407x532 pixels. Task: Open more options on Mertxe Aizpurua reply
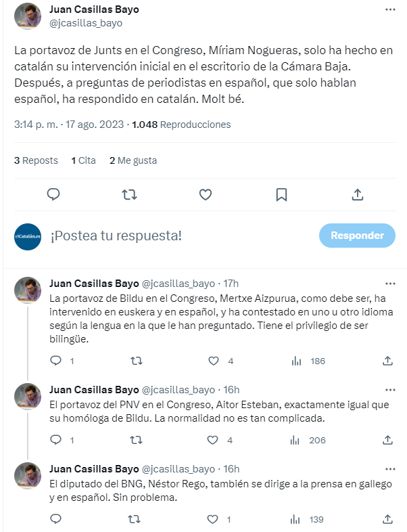[x=390, y=284]
